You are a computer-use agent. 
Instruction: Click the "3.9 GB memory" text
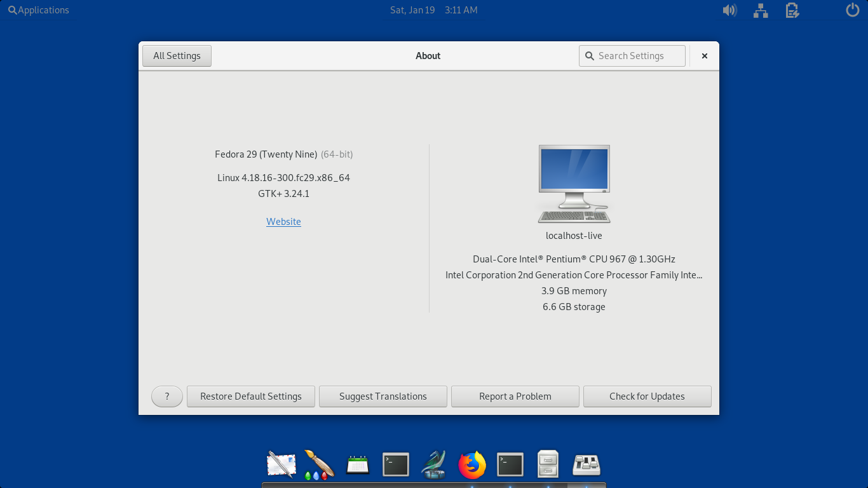pyautogui.click(x=574, y=291)
